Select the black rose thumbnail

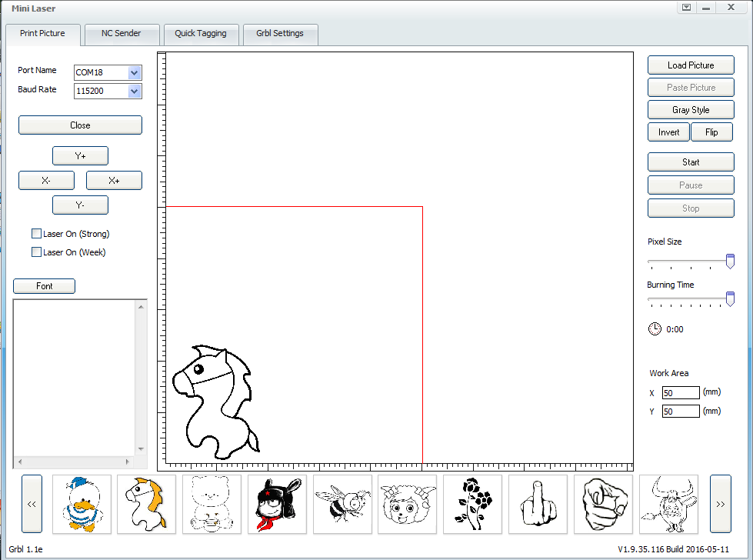pos(472,504)
